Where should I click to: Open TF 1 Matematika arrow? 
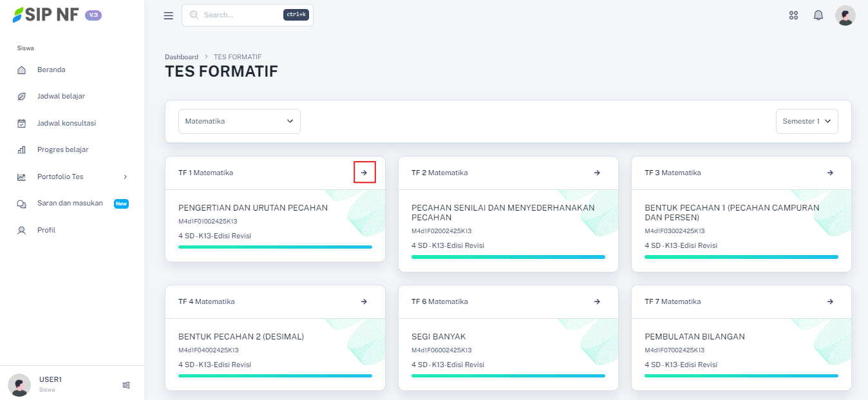click(364, 173)
